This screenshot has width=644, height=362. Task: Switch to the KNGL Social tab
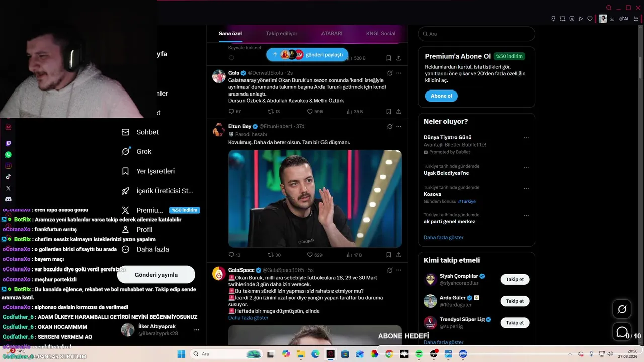[381, 34]
